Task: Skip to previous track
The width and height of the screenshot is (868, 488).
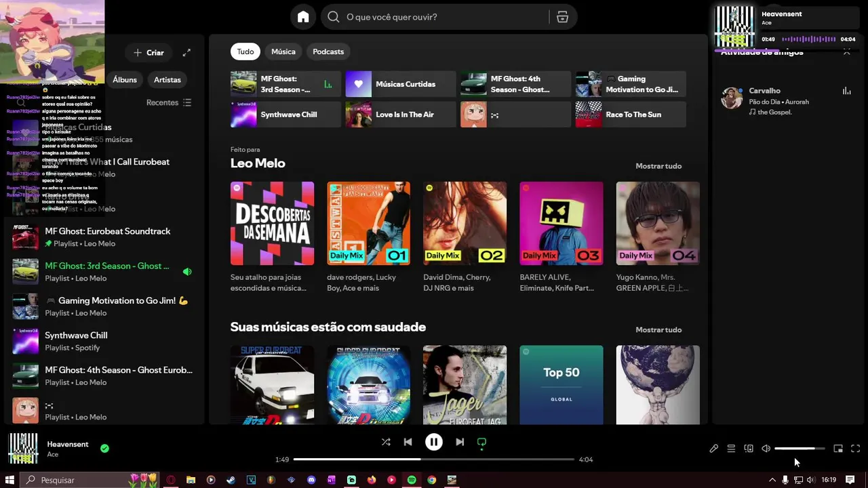Action: (408, 442)
